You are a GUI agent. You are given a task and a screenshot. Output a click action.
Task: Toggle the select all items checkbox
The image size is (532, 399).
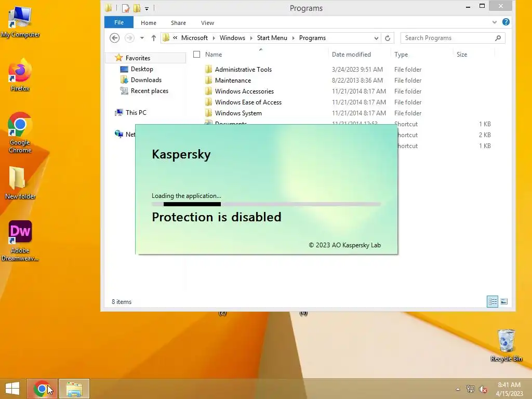click(x=196, y=54)
